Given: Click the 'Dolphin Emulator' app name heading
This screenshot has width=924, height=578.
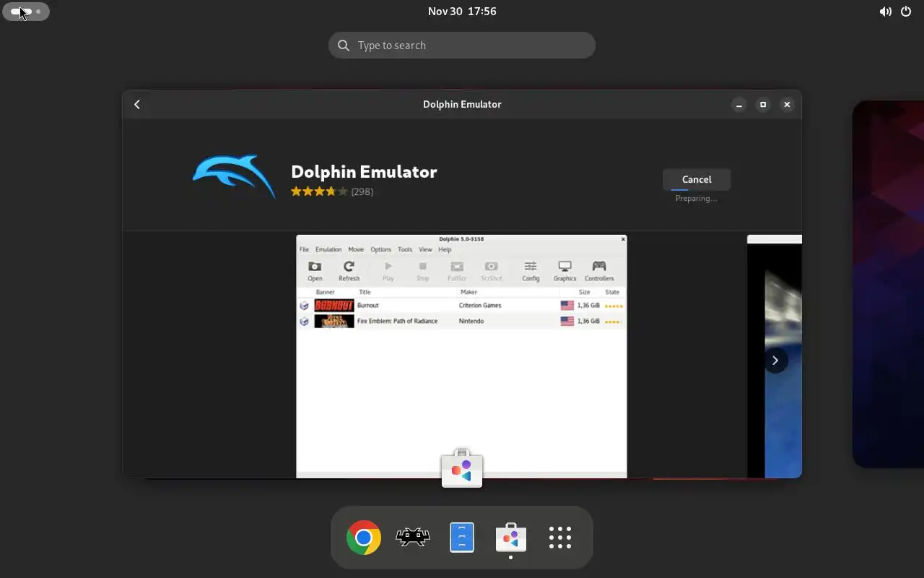Looking at the screenshot, I should point(364,171).
